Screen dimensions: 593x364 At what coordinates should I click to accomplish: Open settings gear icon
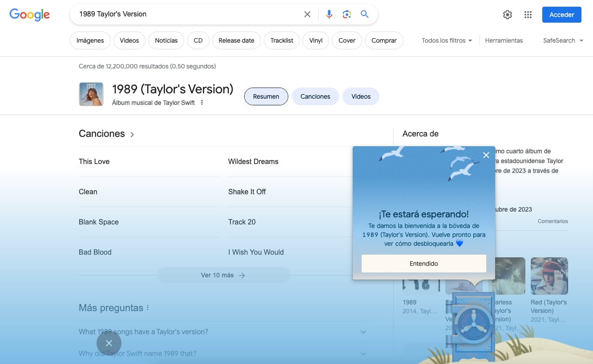(507, 15)
